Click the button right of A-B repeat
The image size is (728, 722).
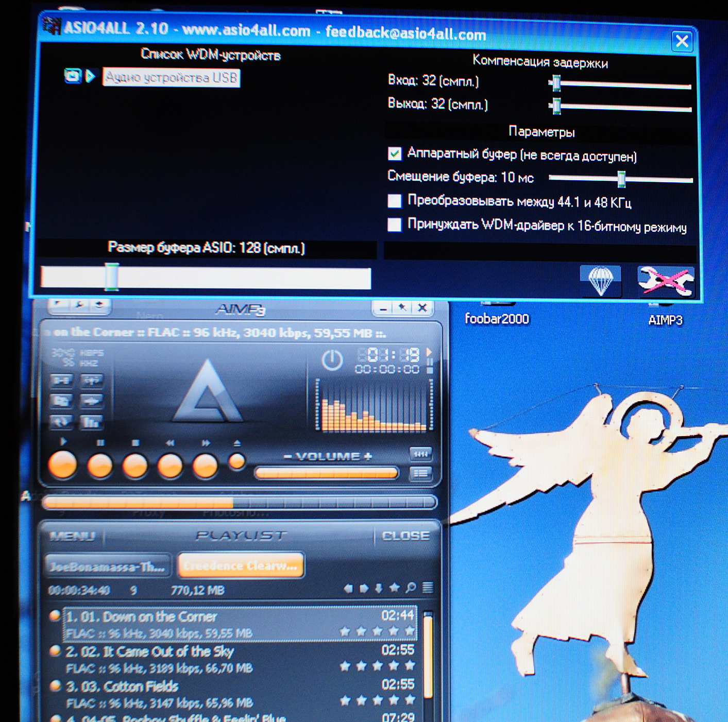coord(92,381)
